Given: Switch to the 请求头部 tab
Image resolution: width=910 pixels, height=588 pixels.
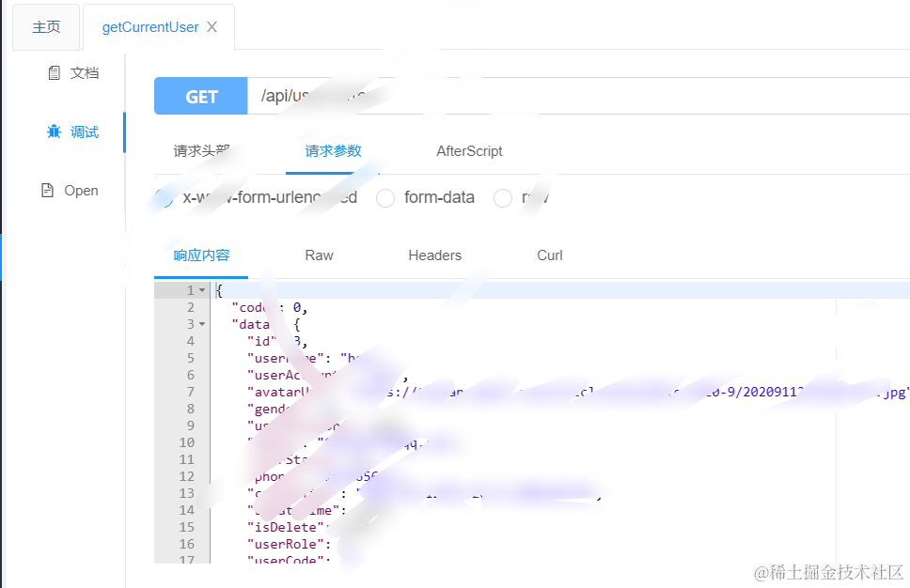Looking at the screenshot, I should (x=201, y=151).
